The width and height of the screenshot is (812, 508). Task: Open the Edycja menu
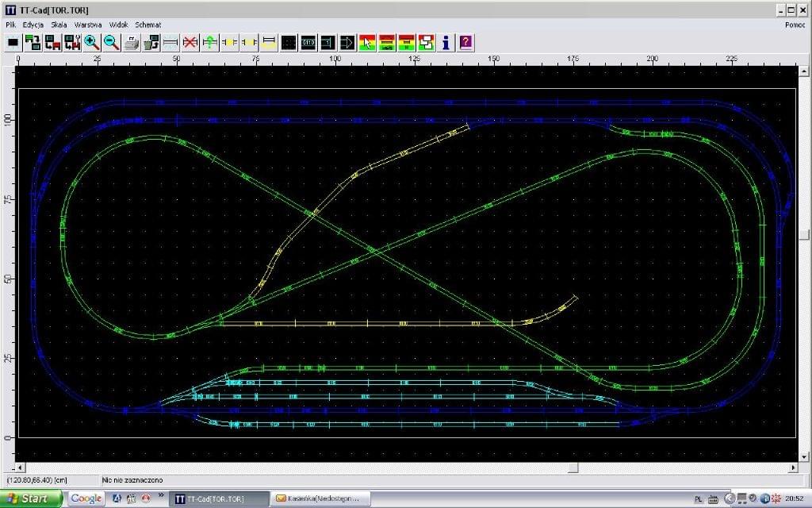pyautogui.click(x=33, y=25)
